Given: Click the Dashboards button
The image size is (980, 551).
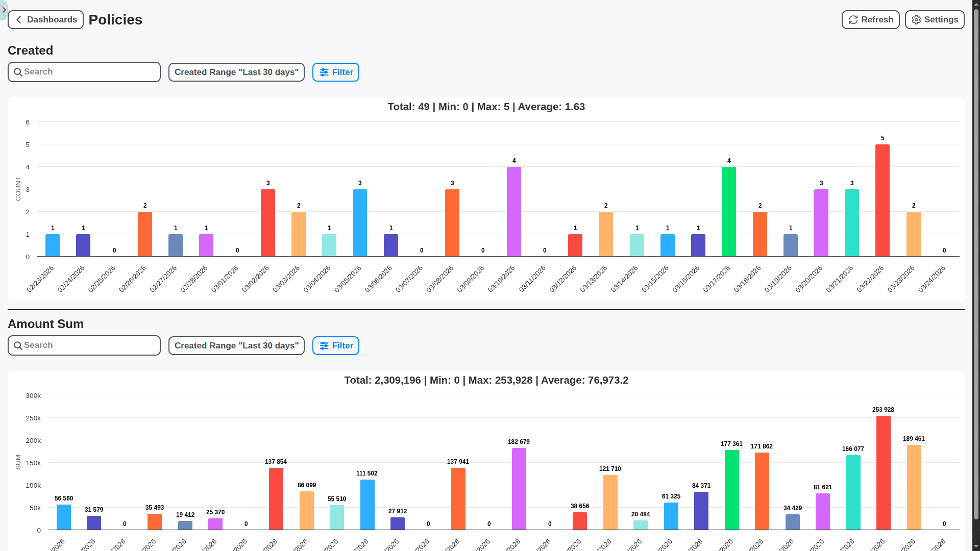Looking at the screenshot, I should point(45,19).
